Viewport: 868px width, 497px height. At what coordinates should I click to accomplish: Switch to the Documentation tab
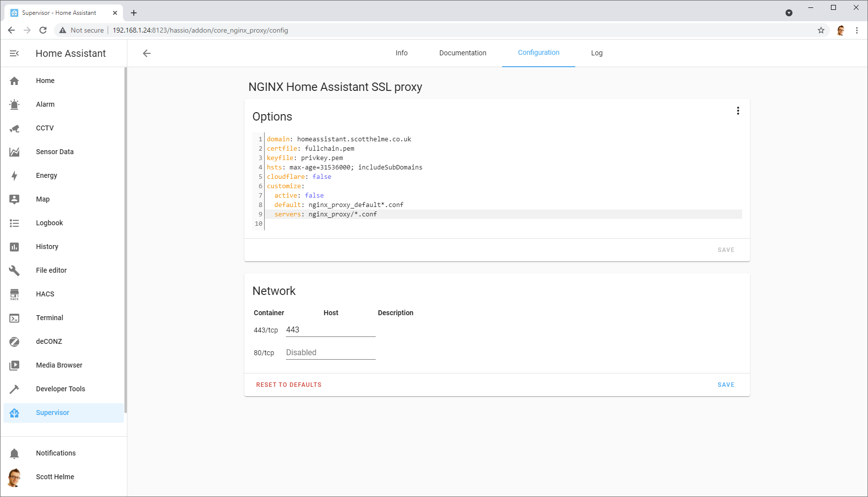463,53
